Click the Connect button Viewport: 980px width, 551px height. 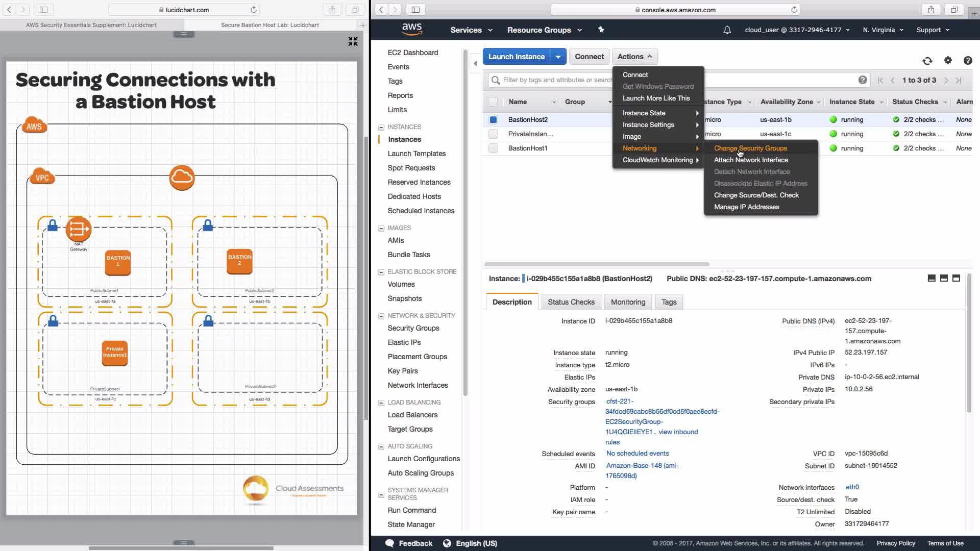589,57
